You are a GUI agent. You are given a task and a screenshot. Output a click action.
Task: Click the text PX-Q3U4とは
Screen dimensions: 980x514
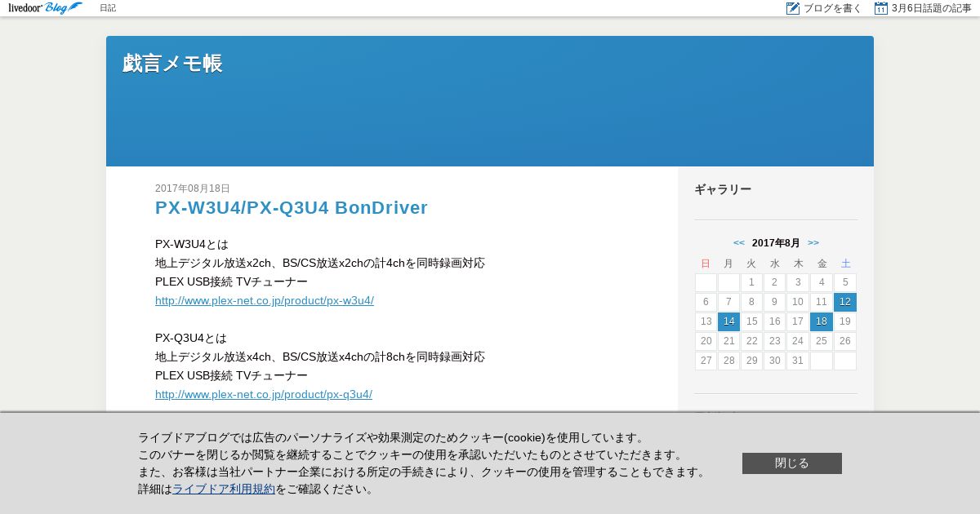point(191,338)
